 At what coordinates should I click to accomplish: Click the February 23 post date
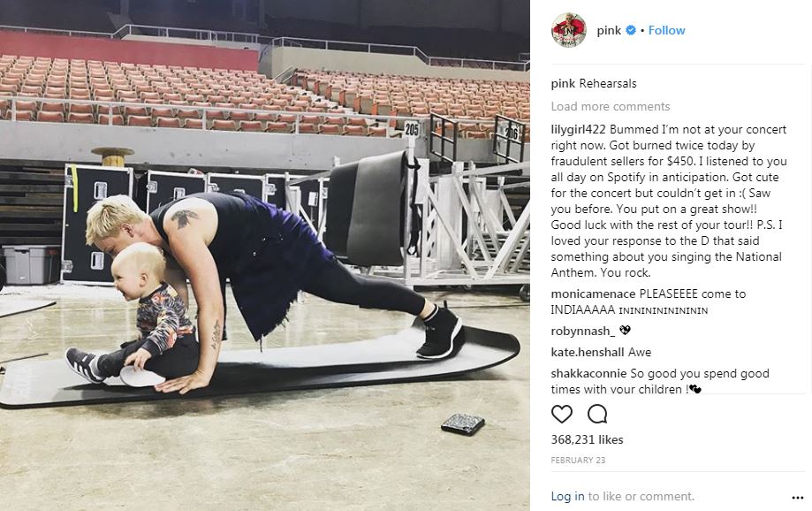coord(578,461)
